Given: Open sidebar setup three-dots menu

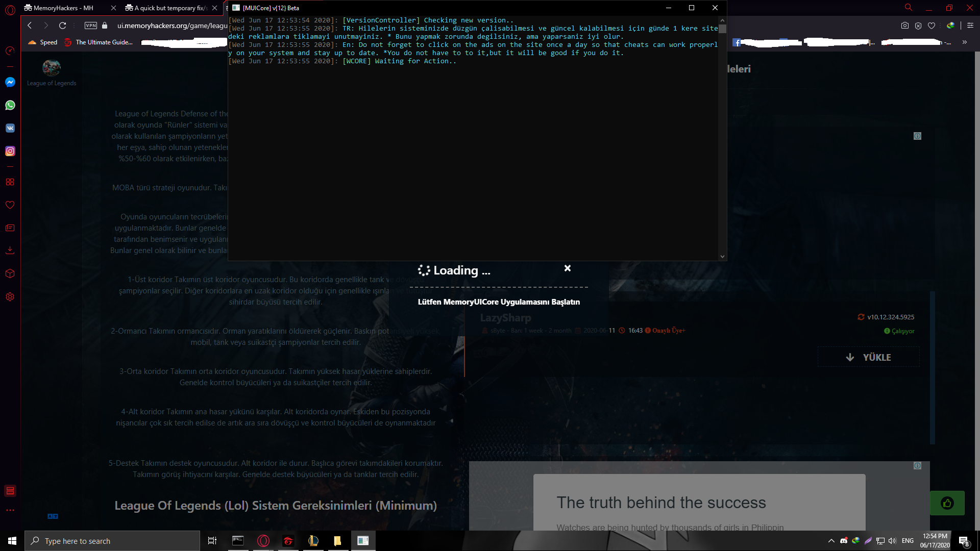Looking at the screenshot, I should coord(10,510).
